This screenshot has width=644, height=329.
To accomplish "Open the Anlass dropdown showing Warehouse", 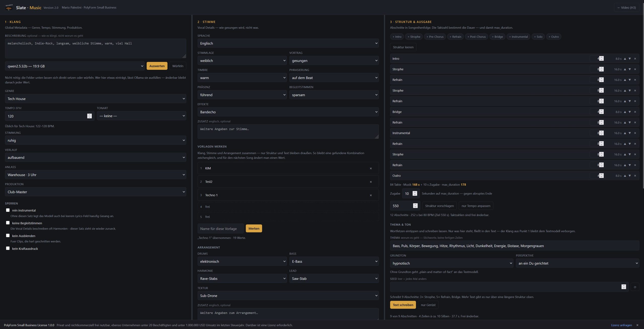I will pyautogui.click(x=96, y=175).
